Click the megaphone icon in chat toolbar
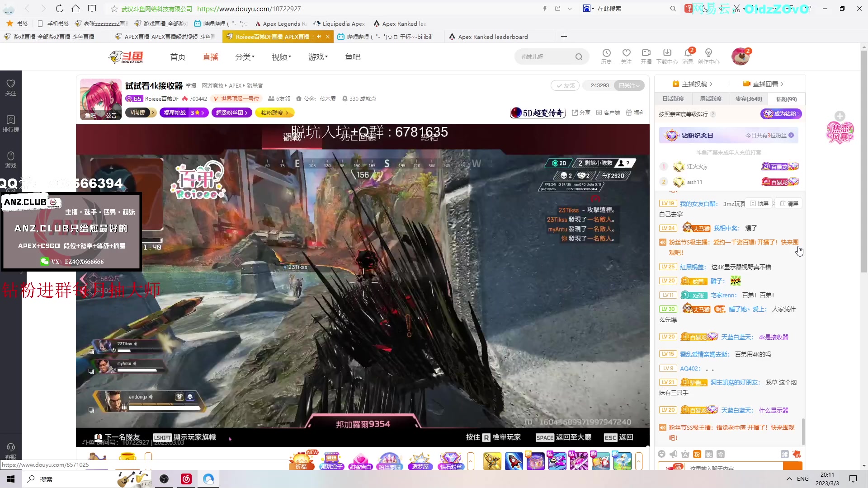The width and height of the screenshot is (868, 488). (x=674, y=454)
